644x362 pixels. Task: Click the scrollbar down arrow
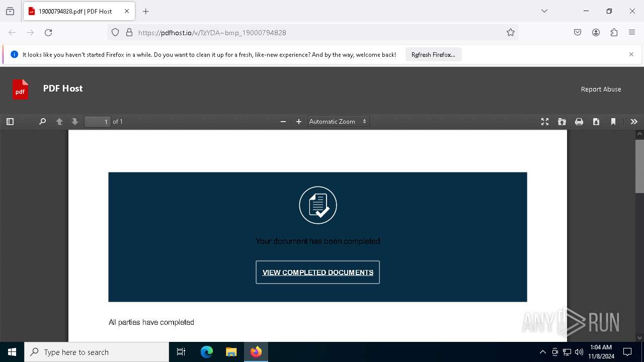tap(639, 337)
